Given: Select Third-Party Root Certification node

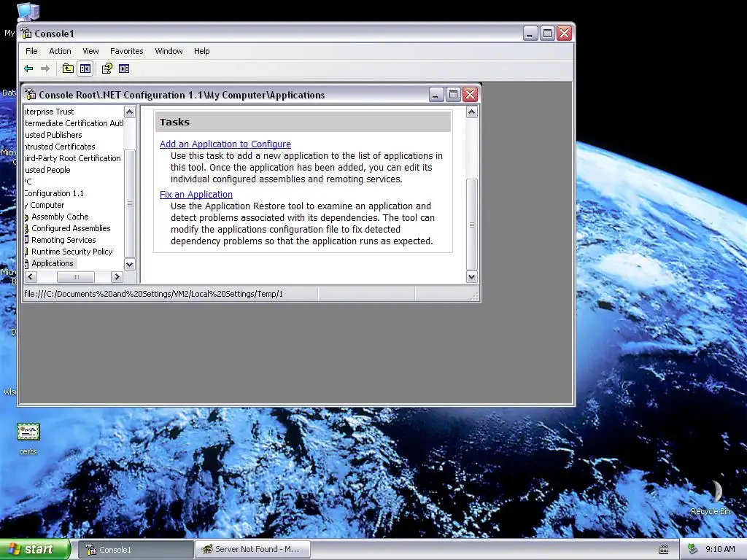Looking at the screenshot, I should tap(72, 158).
